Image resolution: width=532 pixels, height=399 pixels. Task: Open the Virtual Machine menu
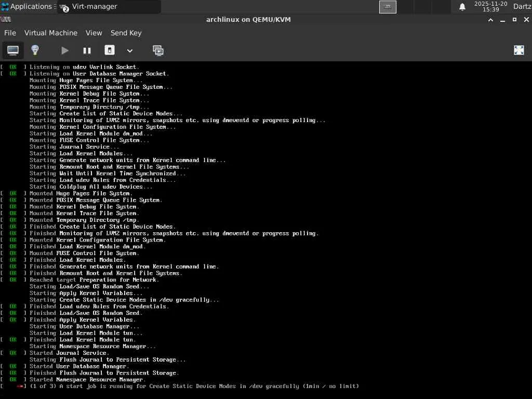coord(51,33)
